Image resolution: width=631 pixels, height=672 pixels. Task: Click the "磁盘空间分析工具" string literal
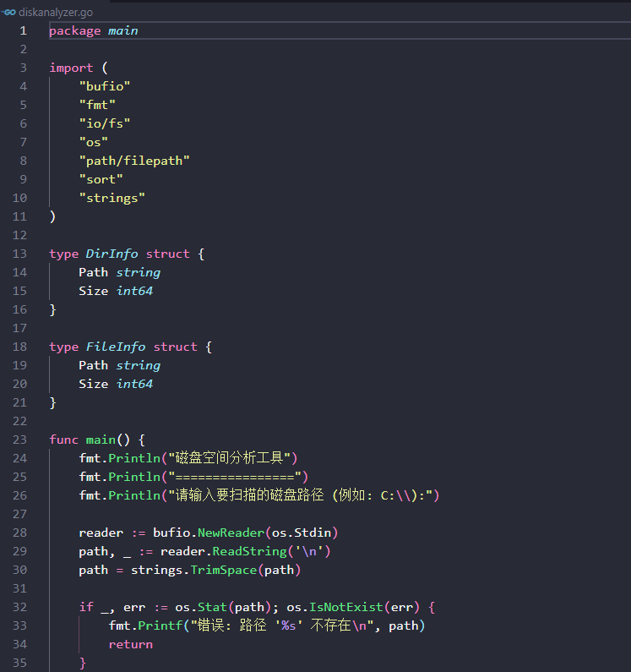pos(229,458)
